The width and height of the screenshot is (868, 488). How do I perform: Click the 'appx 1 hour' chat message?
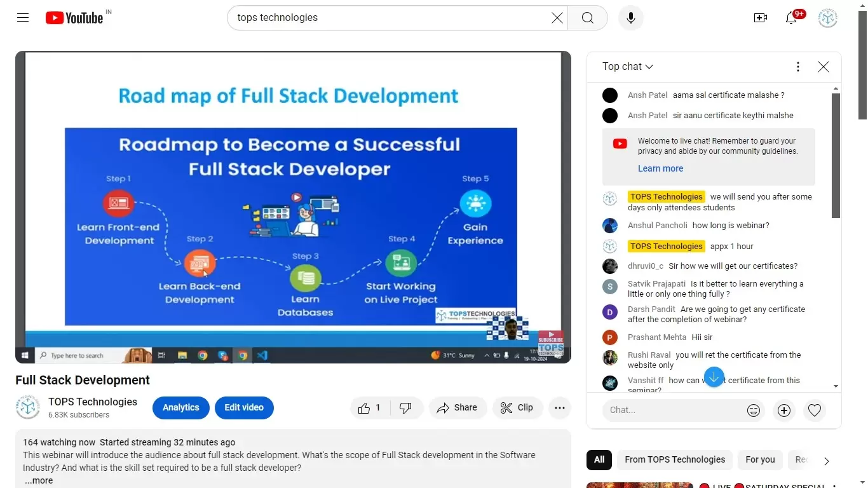(732, 247)
